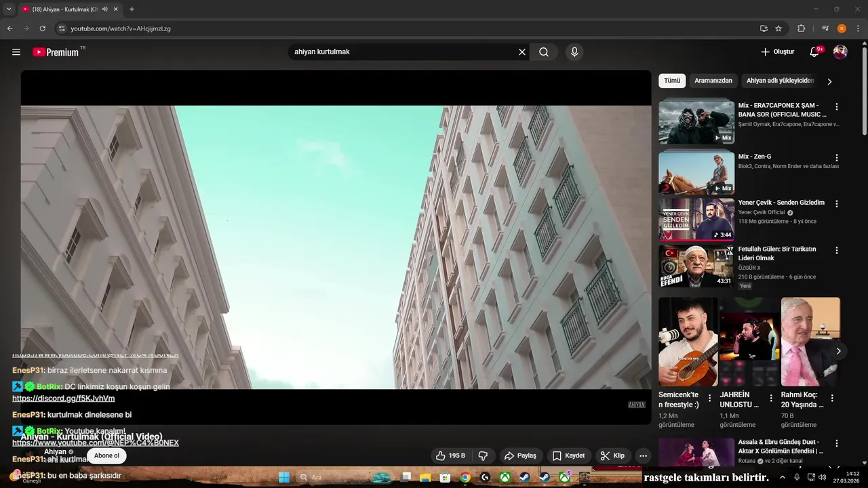The image size is (868, 488).
Task: Close the Ahiyan - Kurtulmak tab
Action: [x=115, y=9]
